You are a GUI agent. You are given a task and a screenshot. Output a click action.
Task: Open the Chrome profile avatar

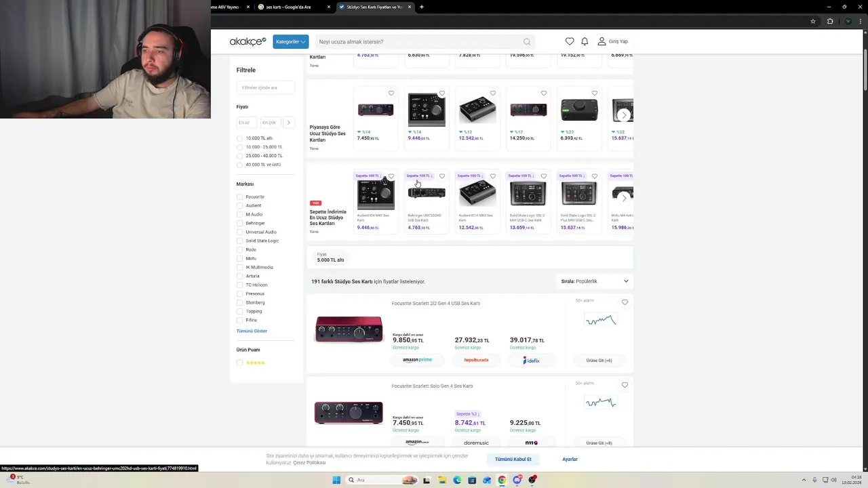pyautogui.click(x=848, y=21)
